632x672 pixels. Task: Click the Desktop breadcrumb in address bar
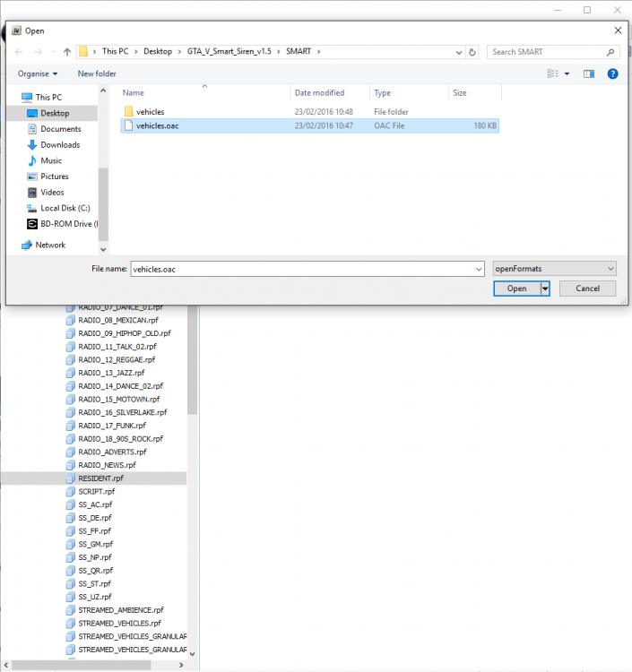tap(158, 51)
